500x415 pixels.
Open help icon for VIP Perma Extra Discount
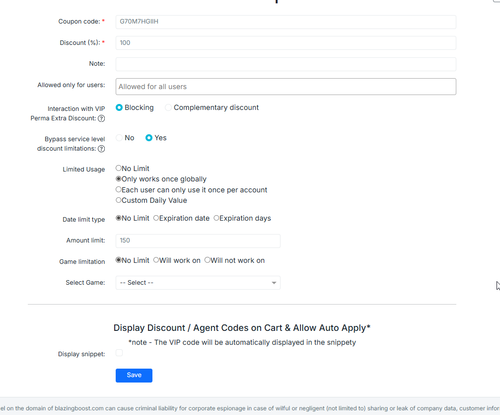click(101, 118)
